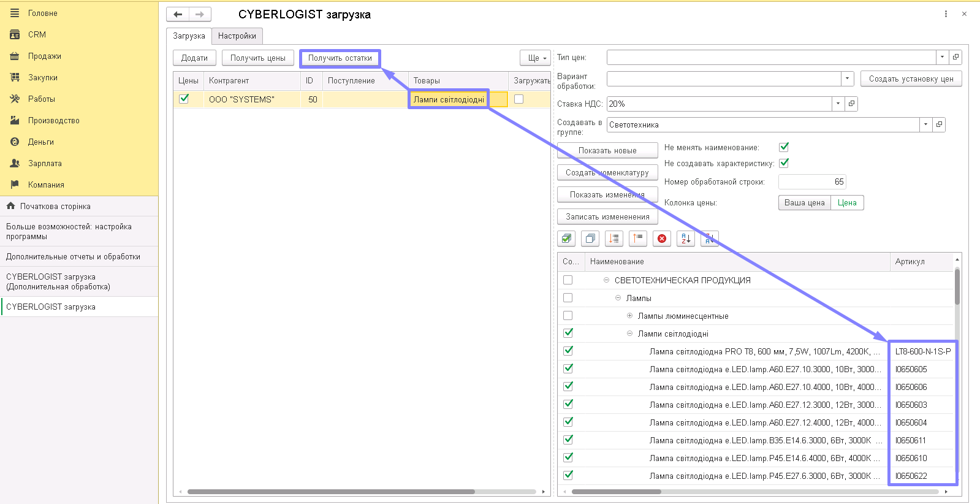Check Лампы row checkbox
Viewport: 980px width, 504px height.
pyautogui.click(x=568, y=297)
